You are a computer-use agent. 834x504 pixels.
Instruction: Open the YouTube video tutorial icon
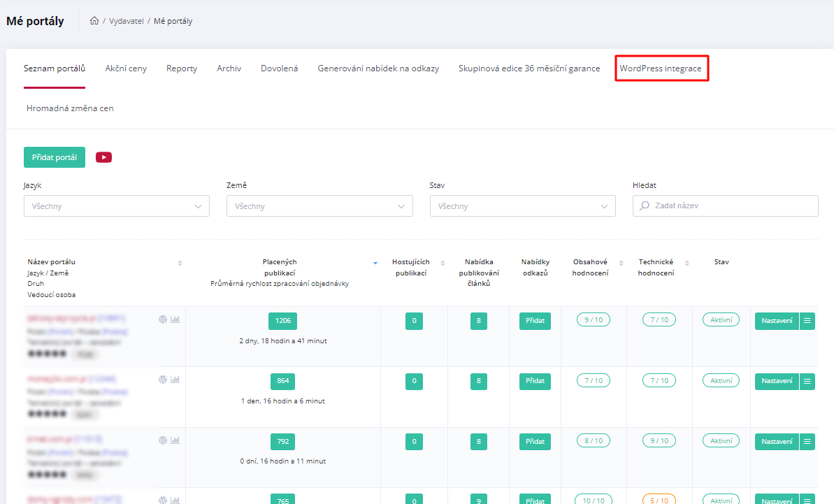tap(103, 157)
